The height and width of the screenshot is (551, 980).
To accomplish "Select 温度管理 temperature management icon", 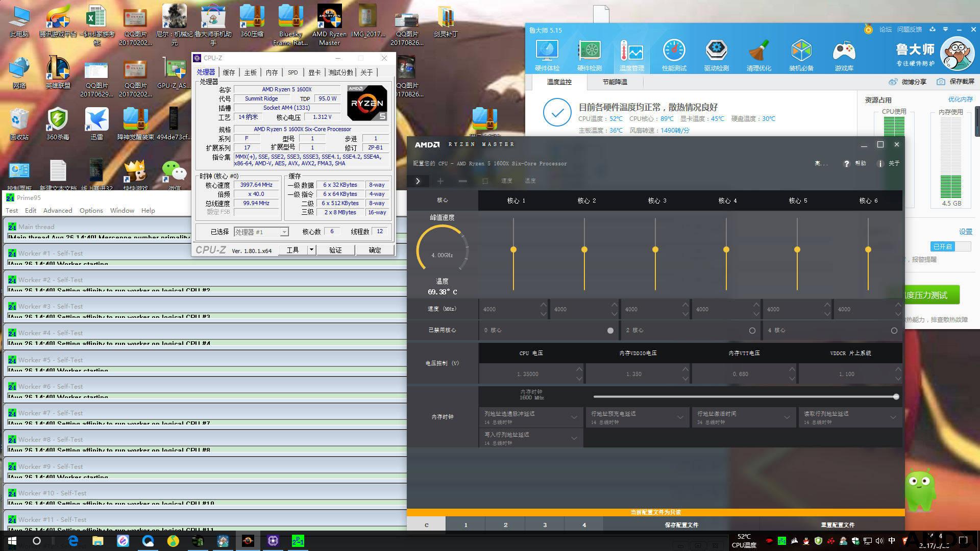I will click(x=631, y=55).
